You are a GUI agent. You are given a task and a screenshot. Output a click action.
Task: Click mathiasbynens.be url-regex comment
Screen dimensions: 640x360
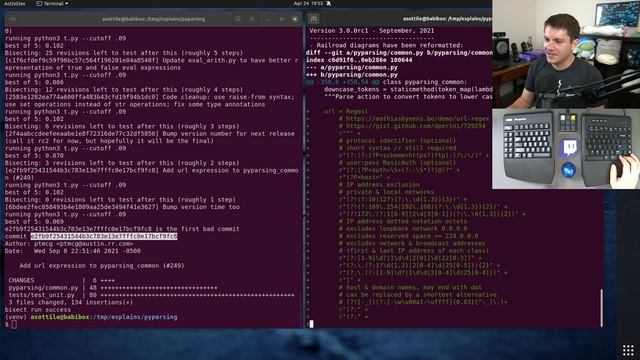413,119
